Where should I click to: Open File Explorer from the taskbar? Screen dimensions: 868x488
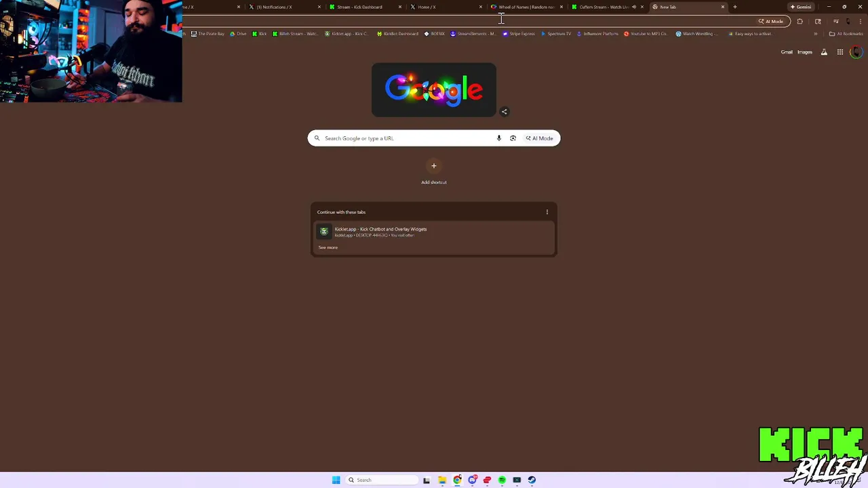click(x=442, y=480)
